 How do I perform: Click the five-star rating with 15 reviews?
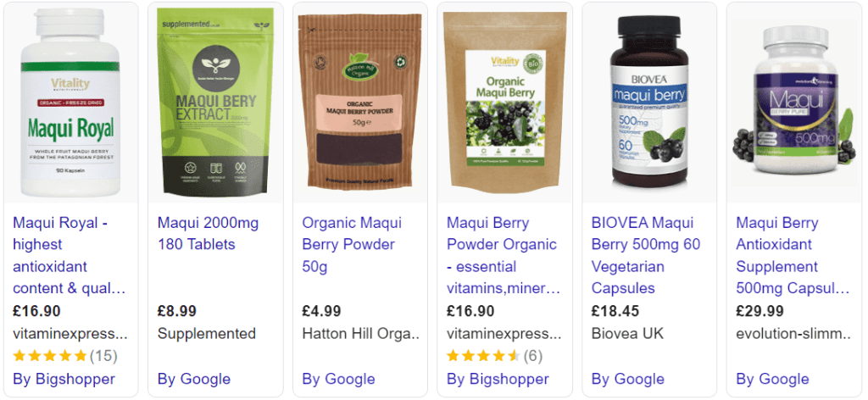(x=64, y=356)
